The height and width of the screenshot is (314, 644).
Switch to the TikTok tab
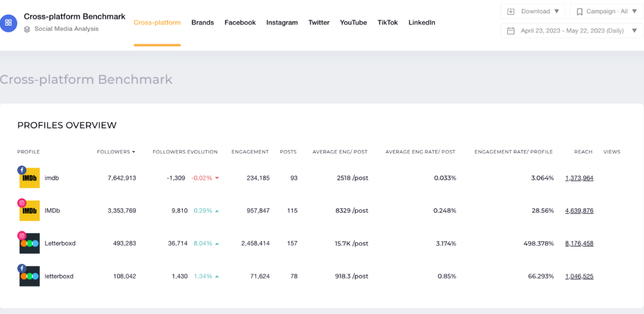pos(388,22)
